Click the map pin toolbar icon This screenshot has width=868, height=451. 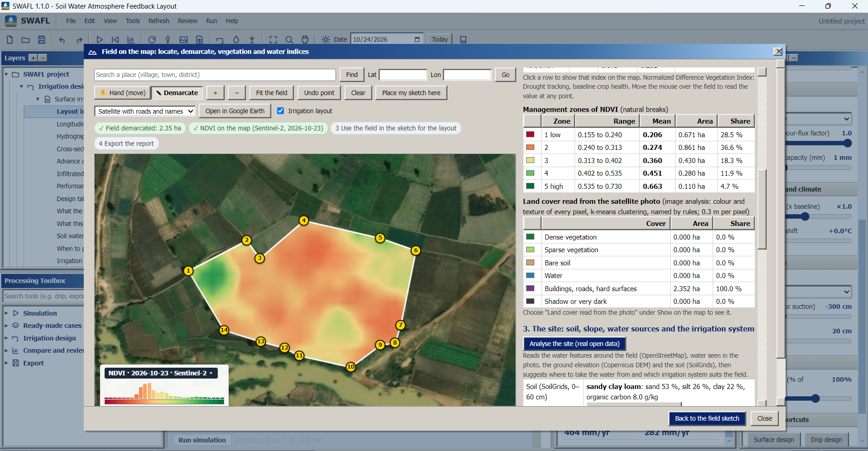[168, 39]
